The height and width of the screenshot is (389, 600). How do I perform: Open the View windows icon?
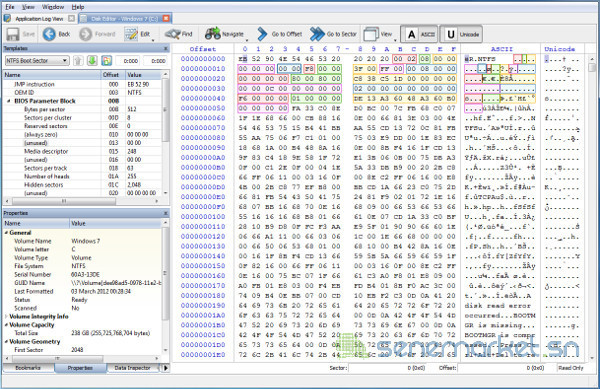371,34
